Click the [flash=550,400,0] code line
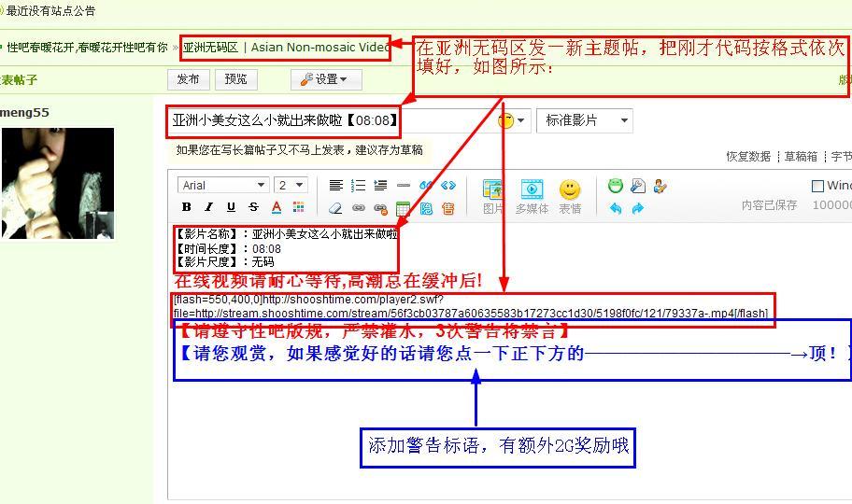 coord(471,306)
